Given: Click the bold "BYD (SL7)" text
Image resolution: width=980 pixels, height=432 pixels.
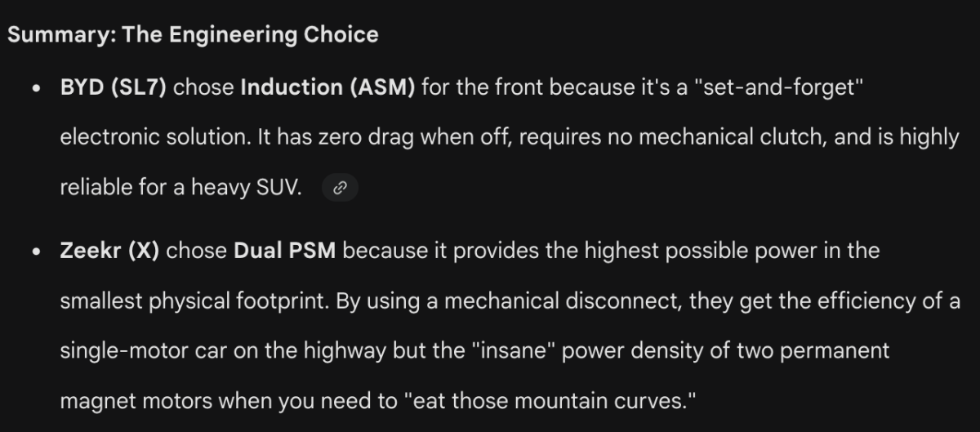Looking at the screenshot, I should click(x=114, y=87).
